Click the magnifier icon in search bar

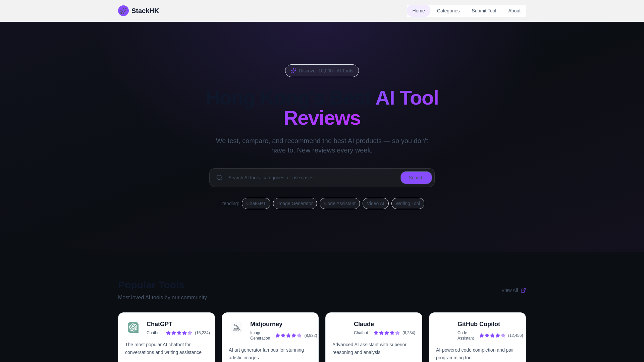point(219,178)
